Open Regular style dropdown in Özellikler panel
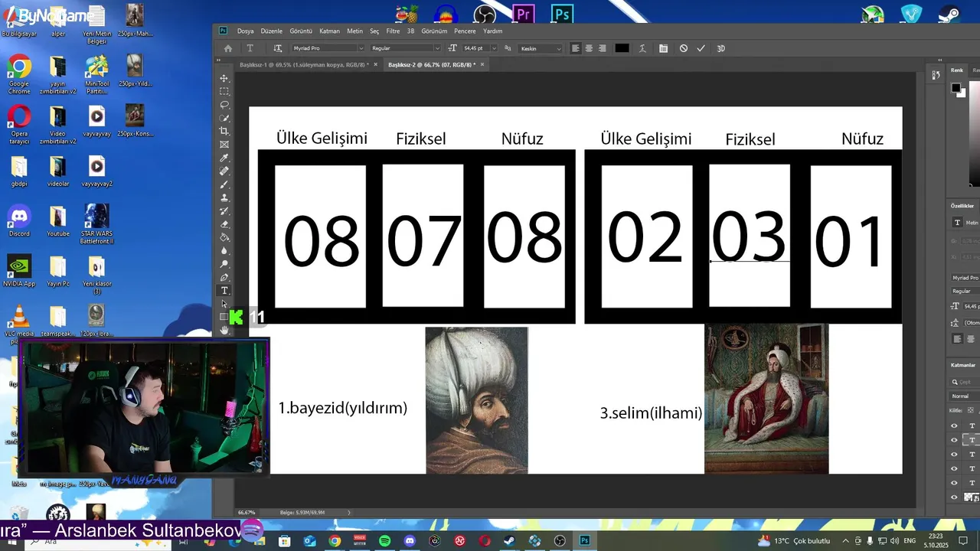Viewport: 980px width, 551px height. tap(965, 292)
